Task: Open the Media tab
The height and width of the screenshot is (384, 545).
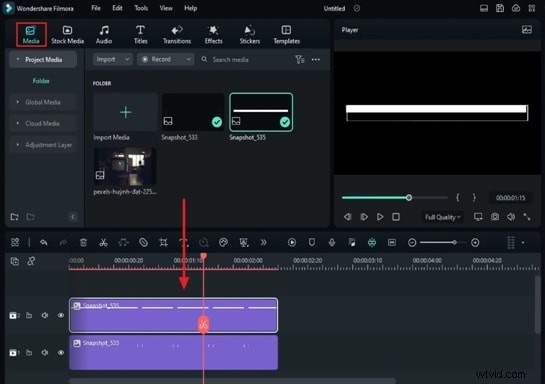Action: [x=31, y=34]
